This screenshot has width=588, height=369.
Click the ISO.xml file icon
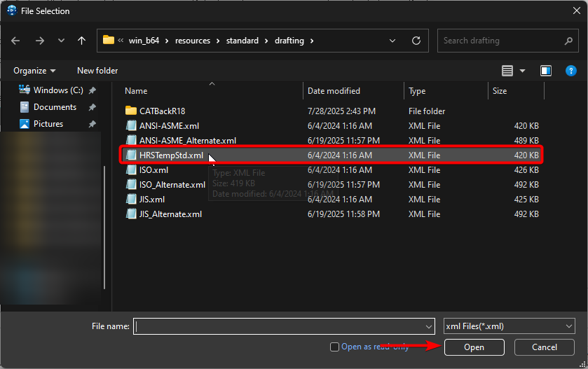coord(131,169)
